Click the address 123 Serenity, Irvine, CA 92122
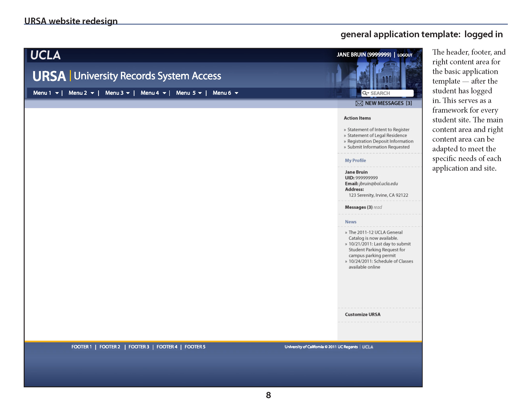The width and height of the screenshot is (532, 411). pos(378,195)
